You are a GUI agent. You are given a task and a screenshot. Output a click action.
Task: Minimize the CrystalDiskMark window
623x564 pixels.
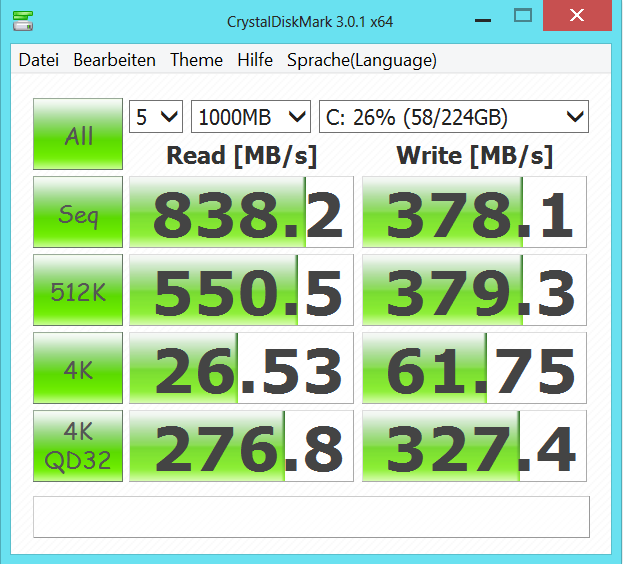483,20
